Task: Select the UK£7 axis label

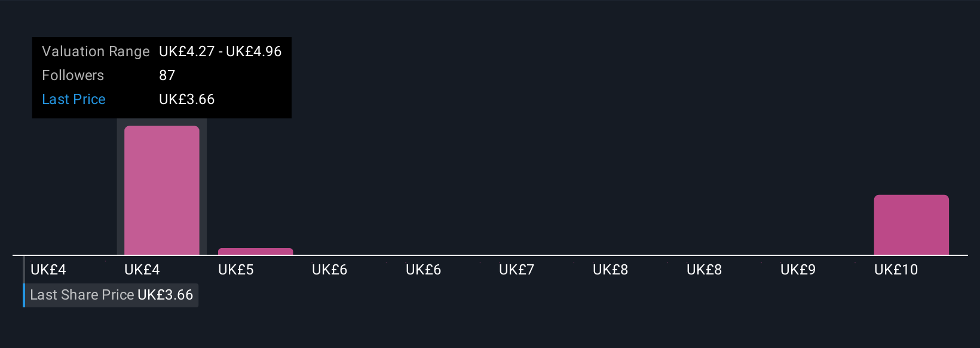Action: [517, 270]
